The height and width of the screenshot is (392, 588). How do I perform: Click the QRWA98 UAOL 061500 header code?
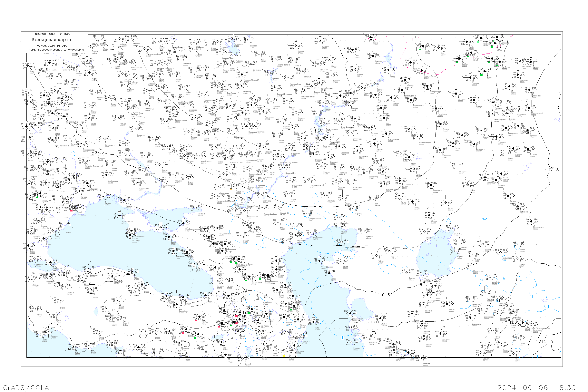pyautogui.click(x=53, y=34)
